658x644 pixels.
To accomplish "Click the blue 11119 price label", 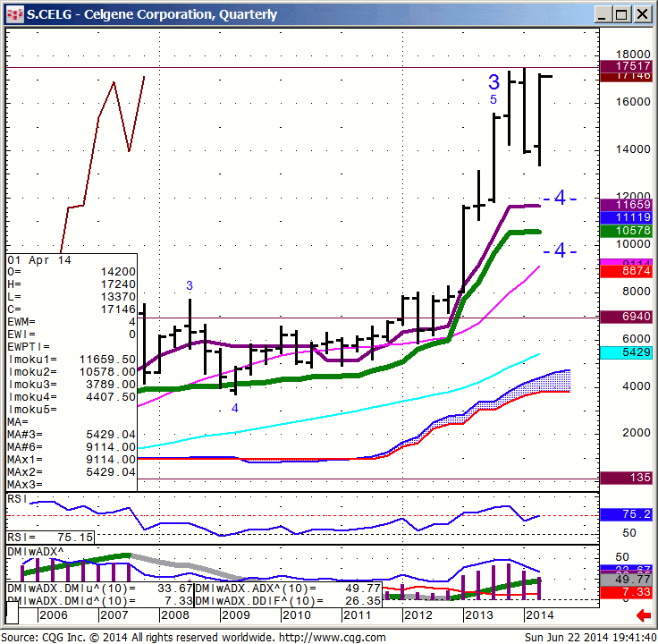I will coord(626,217).
